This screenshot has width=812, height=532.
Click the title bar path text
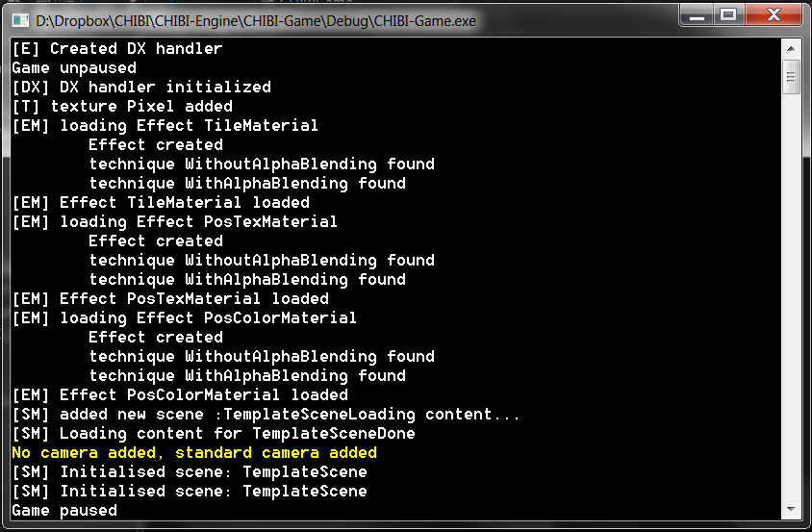click(x=255, y=21)
